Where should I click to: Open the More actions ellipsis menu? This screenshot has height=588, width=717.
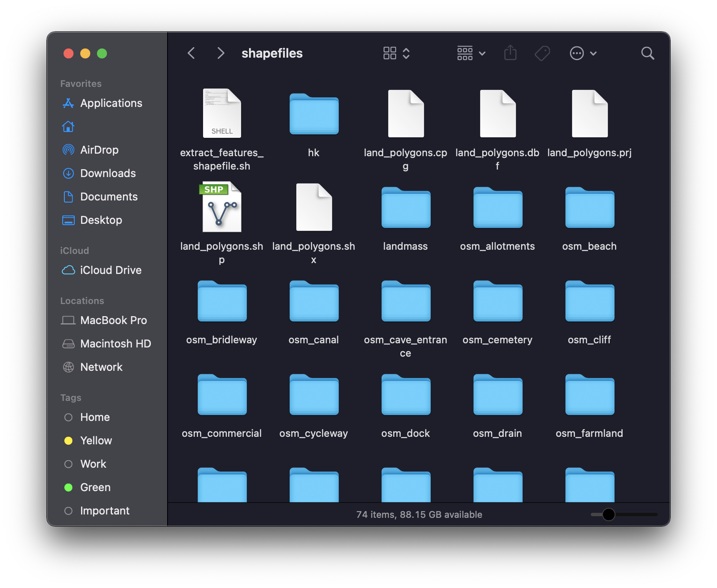click(x=583, y=53)
